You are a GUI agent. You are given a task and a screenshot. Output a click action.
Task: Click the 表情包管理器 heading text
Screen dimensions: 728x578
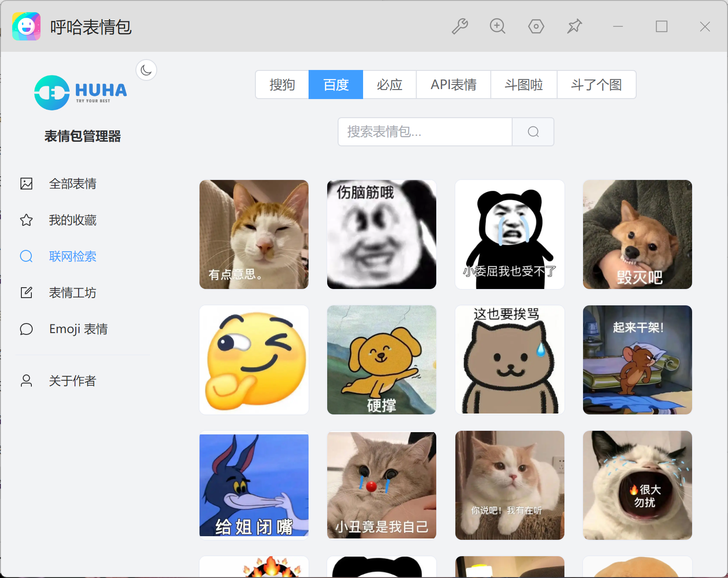point(83,136)
